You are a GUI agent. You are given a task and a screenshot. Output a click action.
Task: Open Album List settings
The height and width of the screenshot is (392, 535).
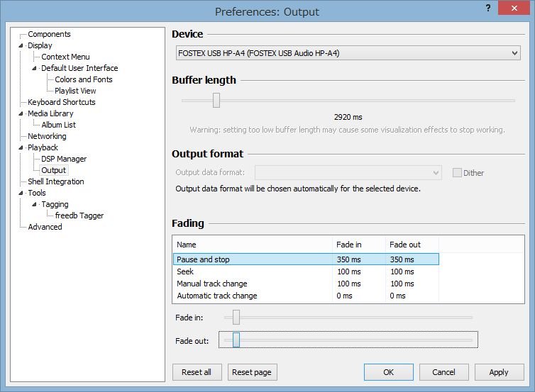(x=58, y=125)
